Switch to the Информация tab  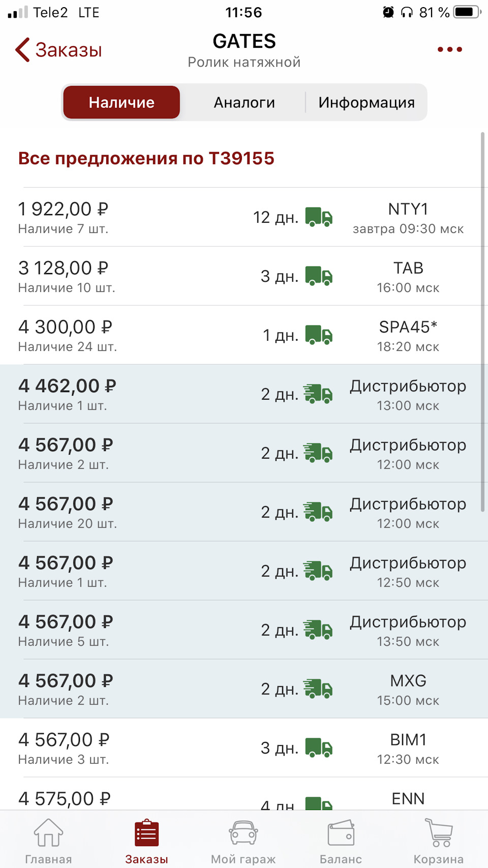pyautogui.click(x=366, y=103)
